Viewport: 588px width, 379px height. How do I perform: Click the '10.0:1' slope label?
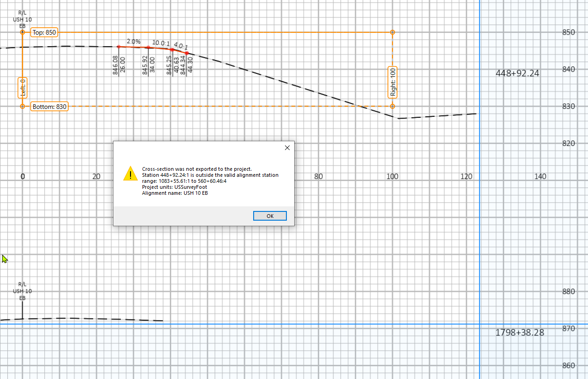(x=161, y=43)
